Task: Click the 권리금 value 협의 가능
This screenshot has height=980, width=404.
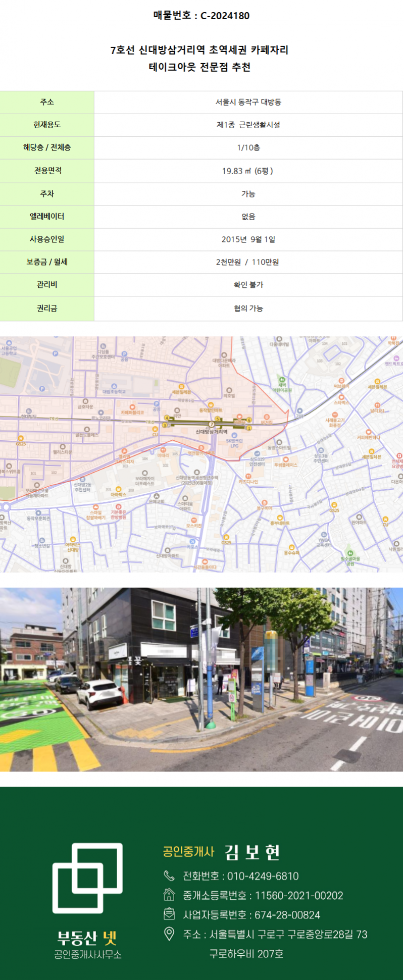Action: (248, 308)
